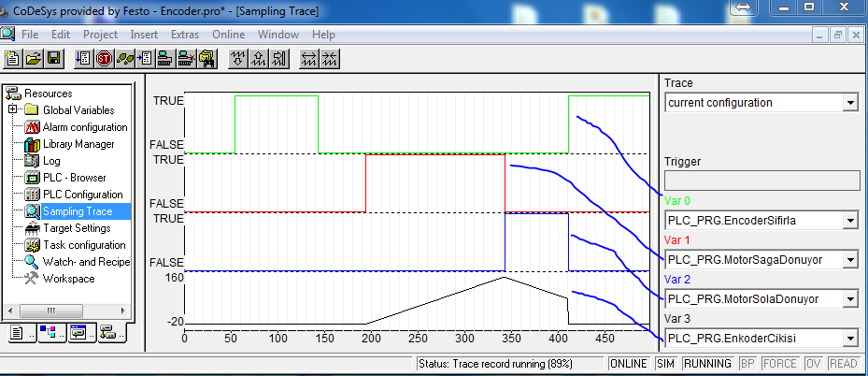Select Library Manager in the tree
The width and height of the screenshot is (868, 376).
tap(78, 144)
